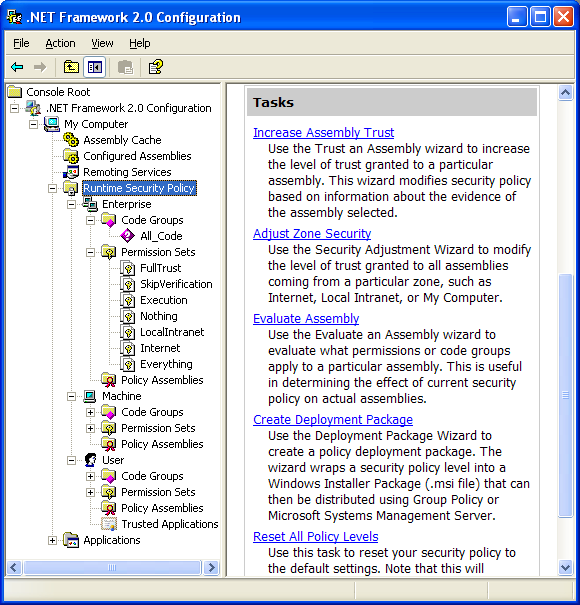
Task: Click the Assembly Cache gears icon
Action: click(x=71, y=140)
